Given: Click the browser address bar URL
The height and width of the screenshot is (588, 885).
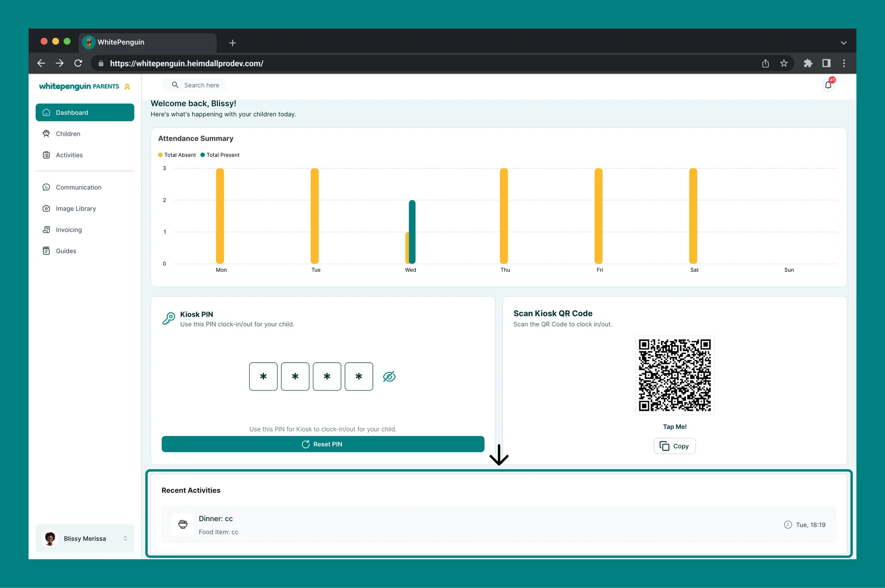Looking at the screenshot, I should tap(187, 64).
